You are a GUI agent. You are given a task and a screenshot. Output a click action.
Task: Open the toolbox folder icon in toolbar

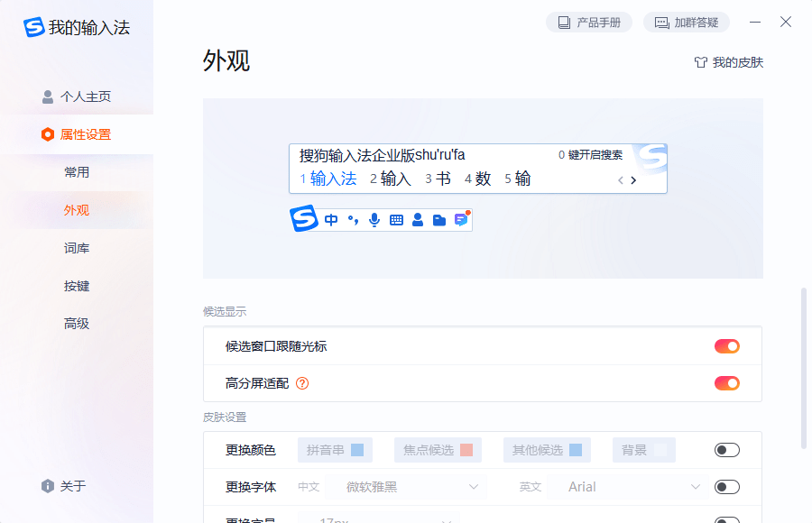(438, 218)
